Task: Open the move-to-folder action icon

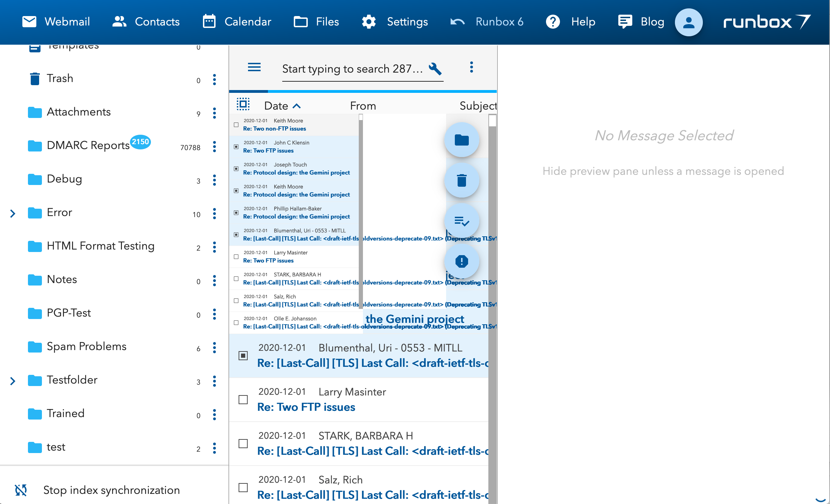Action: [x=462, y=140]
